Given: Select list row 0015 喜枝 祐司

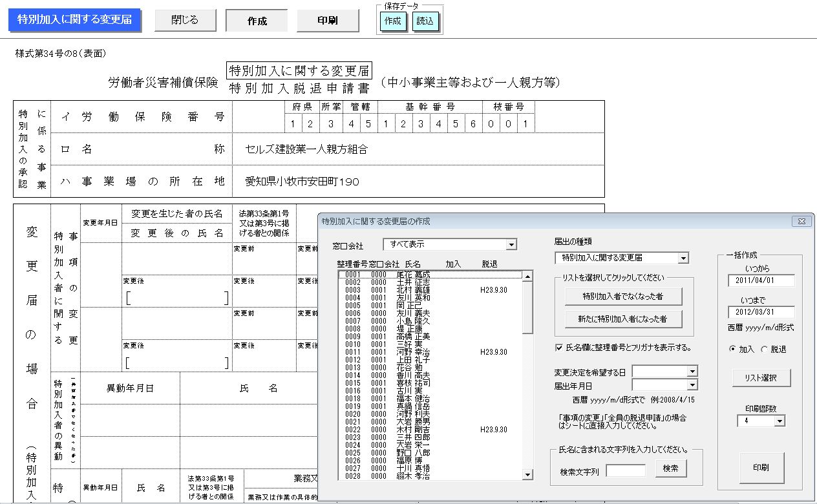Looking at the screenshot, I should [430, 383].
